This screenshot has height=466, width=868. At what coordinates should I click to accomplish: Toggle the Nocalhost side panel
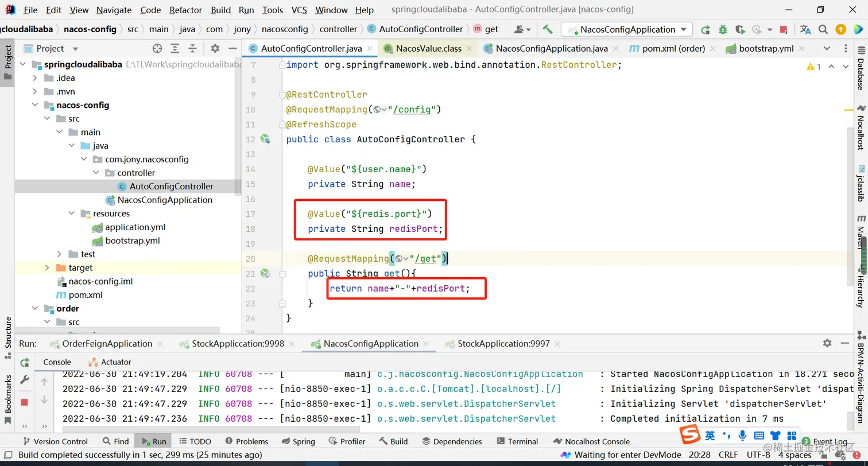click(x=861, y=128)
